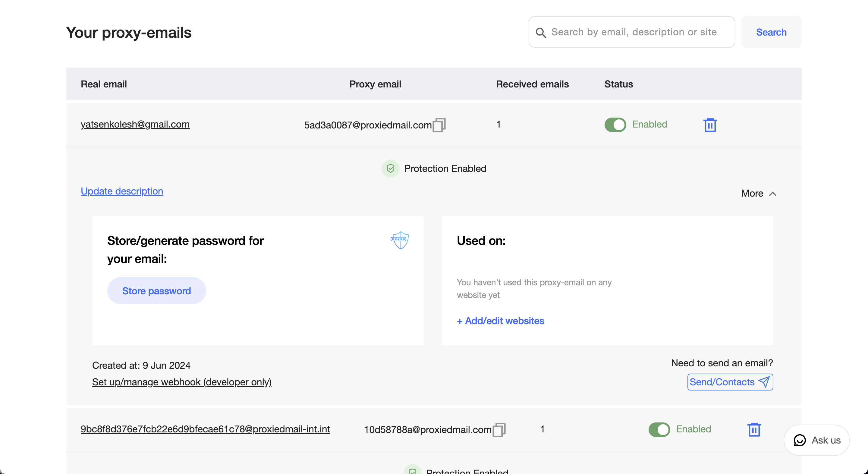Click the Protection Enabled label text

click(x=445, y=168)
